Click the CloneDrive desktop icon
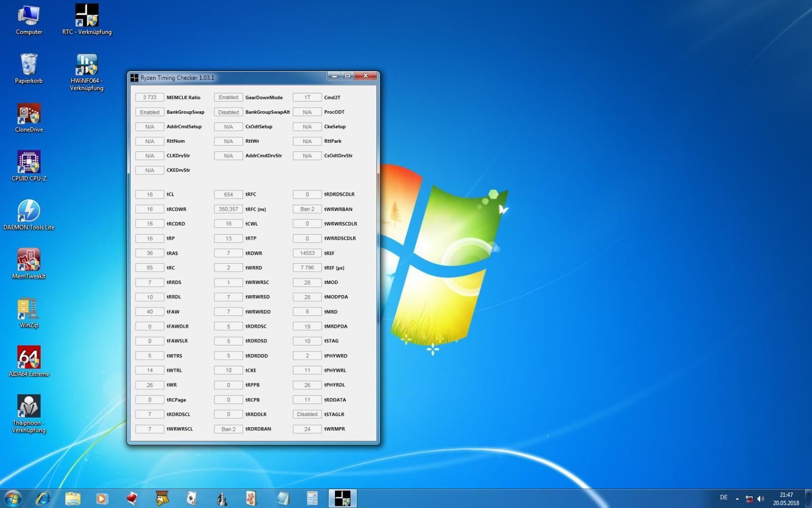Image resolution: width=812 pixels, height=508 pixels. (x=29, y=114)
